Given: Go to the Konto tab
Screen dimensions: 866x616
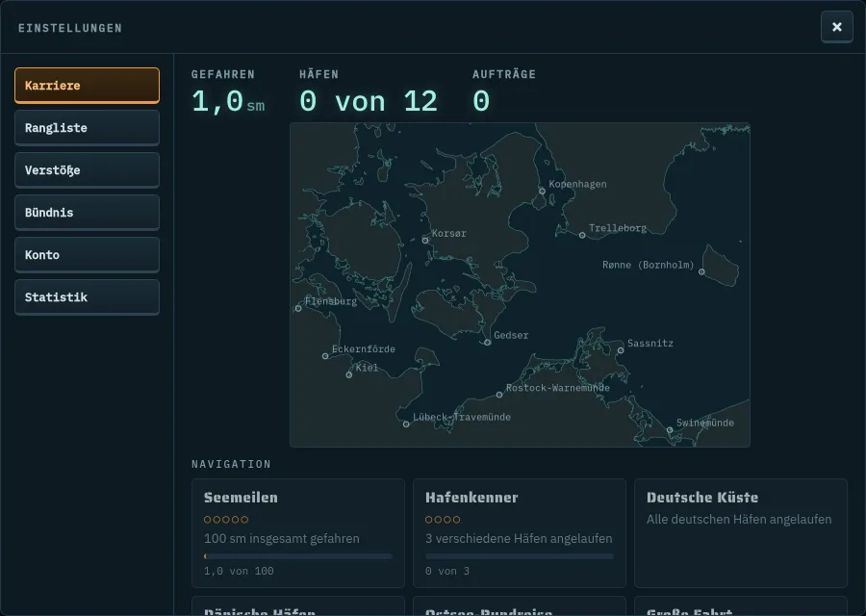Looking at the screenshot, I should coord(87,255).
